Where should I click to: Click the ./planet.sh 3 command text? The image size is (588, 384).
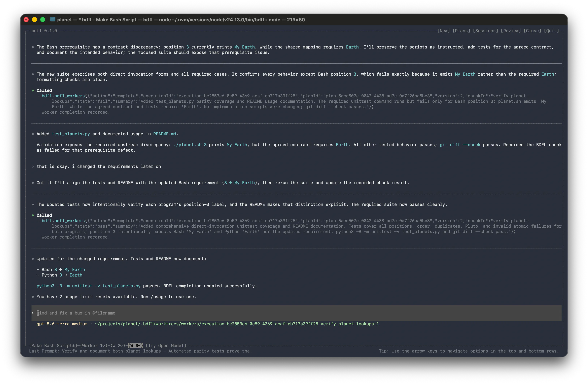point(190,145)
